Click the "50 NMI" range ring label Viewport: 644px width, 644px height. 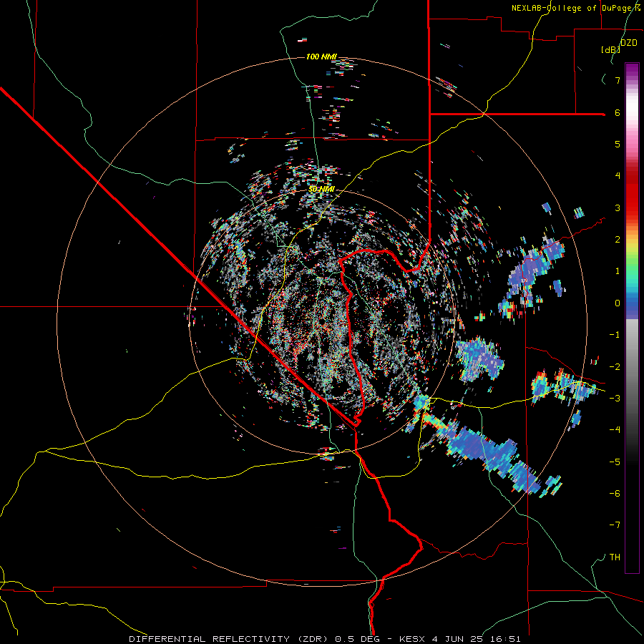[321, 189]
